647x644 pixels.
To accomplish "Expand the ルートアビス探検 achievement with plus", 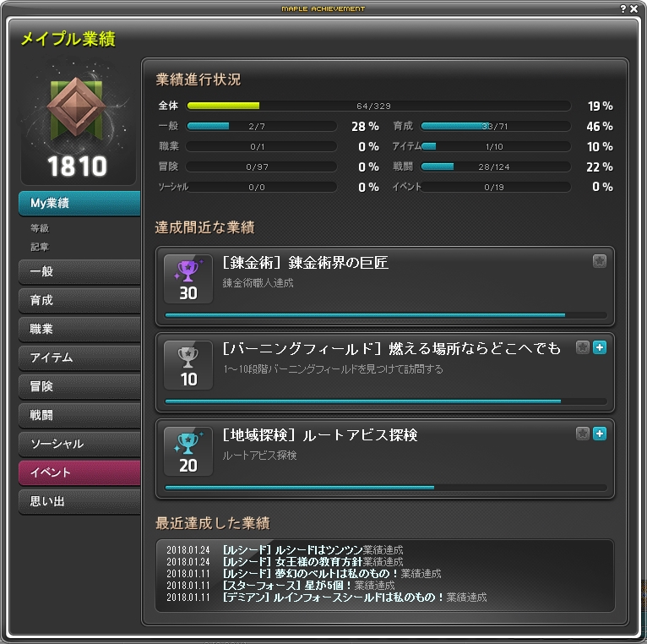I will coord(600,434).
